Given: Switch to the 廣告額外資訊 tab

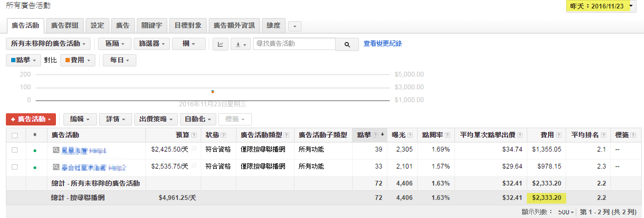Looking at the screenshot, I should point(234,25).
